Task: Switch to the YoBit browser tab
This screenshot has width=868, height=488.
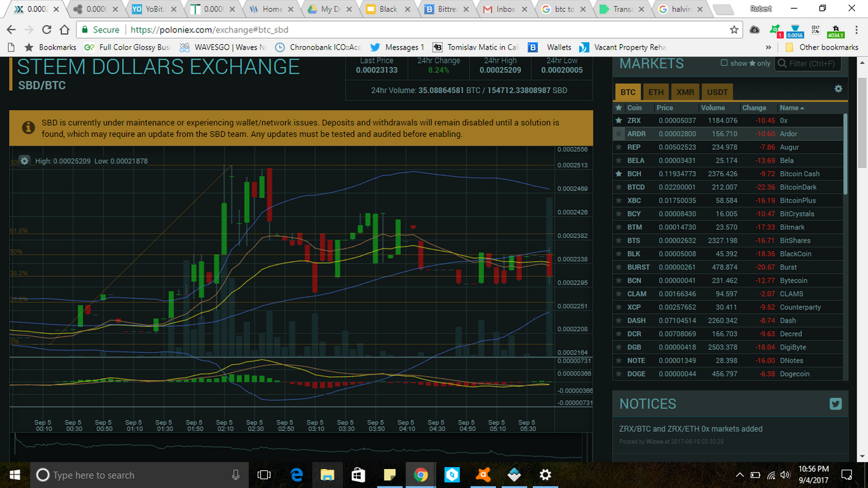Action: tap(155, 9)
